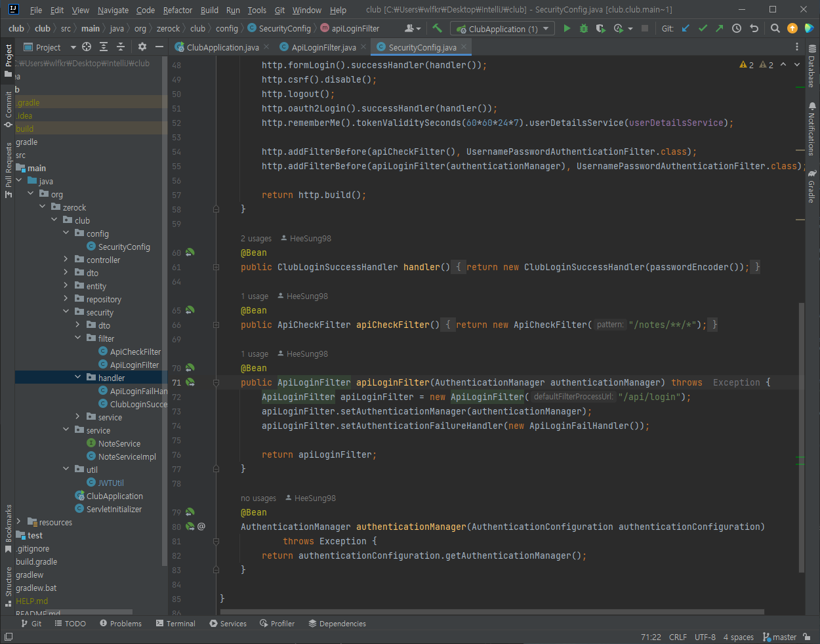Open the Project panel gear options
820x644 pixels.
[142, 47]
